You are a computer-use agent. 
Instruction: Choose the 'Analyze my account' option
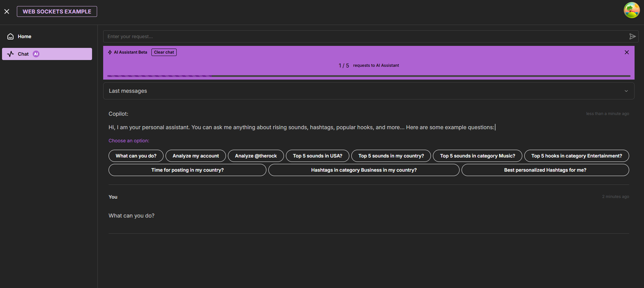pyautogui.click(x=196, y=156)
